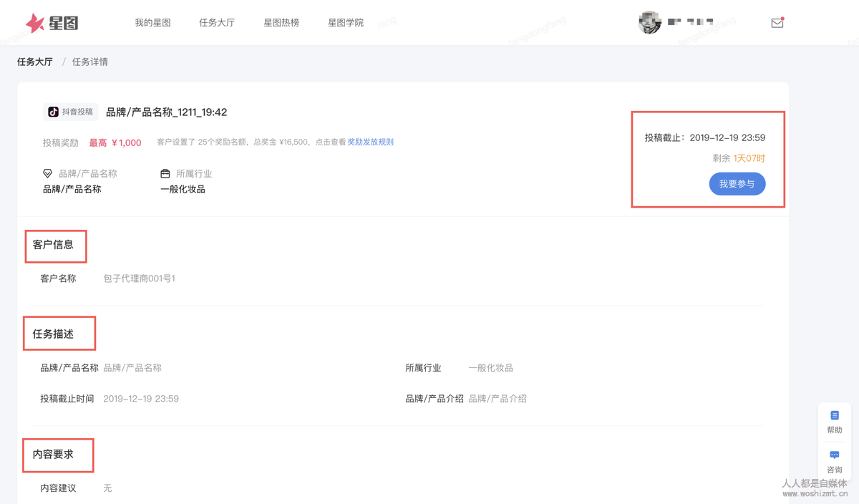Viewport: 859px width, 504px height.
Task: Select the 内容要求 section heading
Action: 53,455
